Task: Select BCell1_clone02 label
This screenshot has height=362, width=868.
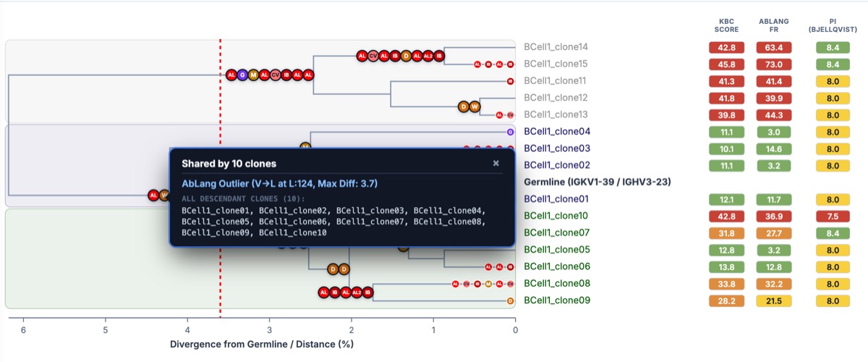Action: point(557,165)
